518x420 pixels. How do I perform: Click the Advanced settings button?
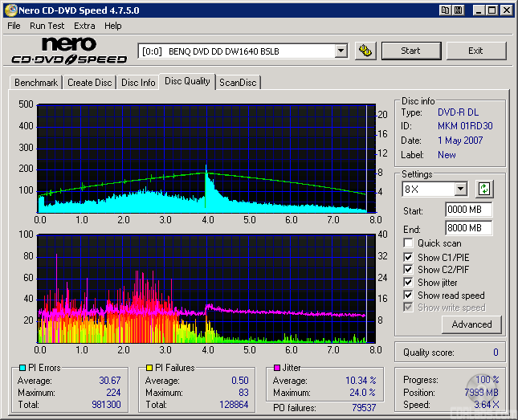point(471,324)
